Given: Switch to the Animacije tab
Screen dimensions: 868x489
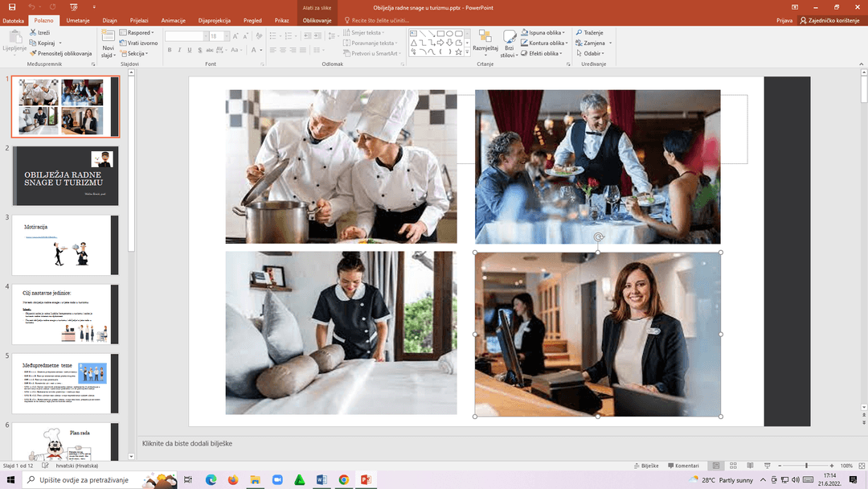Looking at the screenshot, I should click(x=173, y=20).
